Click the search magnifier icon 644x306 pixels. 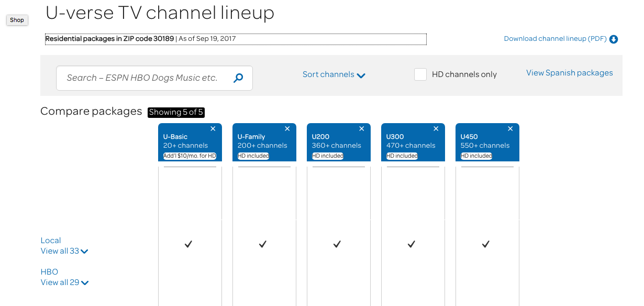pyautogui.click(x=238, y=78)
